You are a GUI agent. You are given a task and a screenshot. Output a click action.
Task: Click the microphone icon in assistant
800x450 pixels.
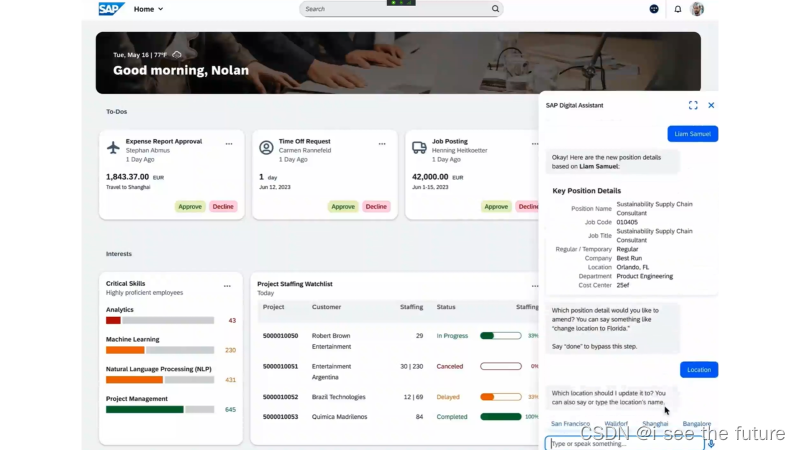click(x=711, y=444)
